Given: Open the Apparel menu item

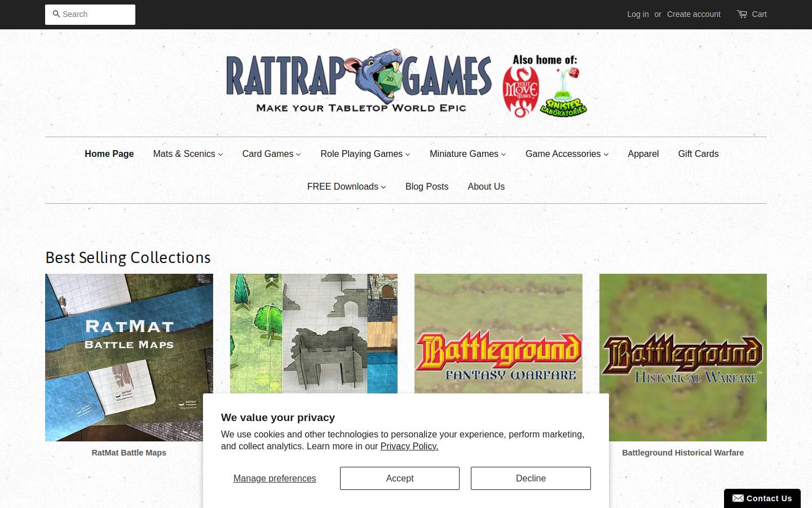Looking at the screenshot, I should click(643, 154).
